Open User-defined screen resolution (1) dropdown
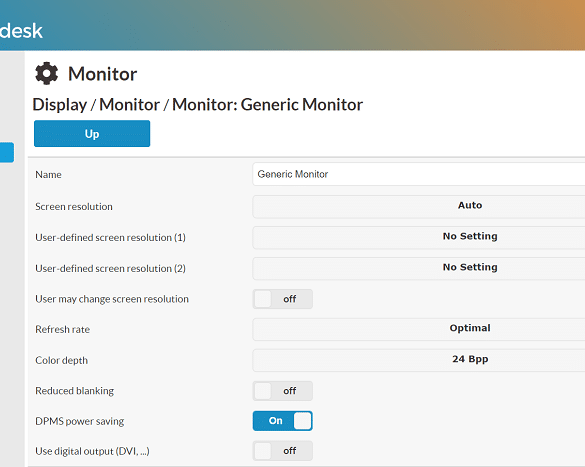The height and width of the screenshot is (467, 585). [x=419, y=237]
